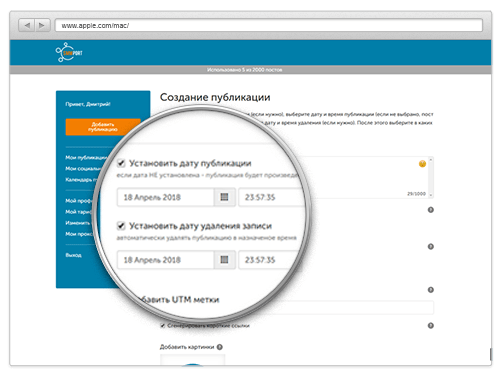Click the 23:57:35 publication time field
Viewport: 500px width, 374px height.
click(272, 197)
